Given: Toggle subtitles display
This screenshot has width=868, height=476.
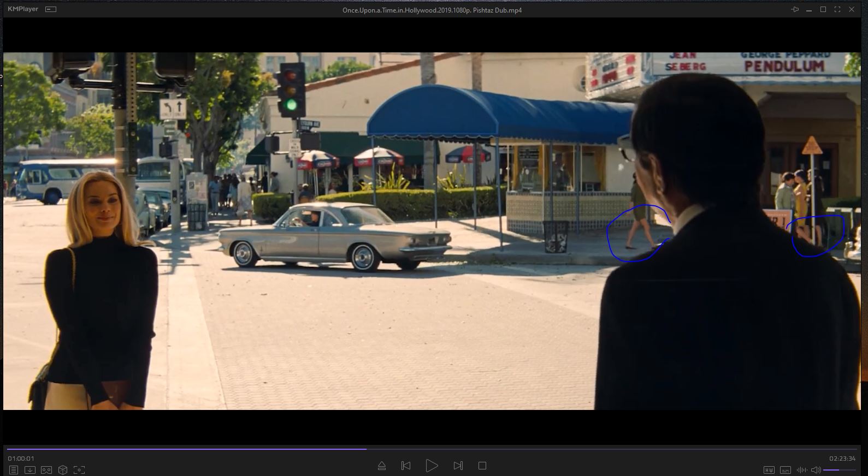Looking at the screenshot, I should pyautogui.click(x=786, y=470).
